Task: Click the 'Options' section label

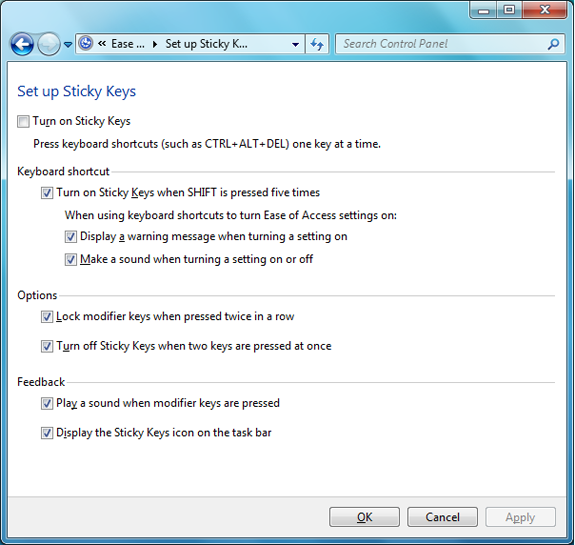Action: coord(37,295)
